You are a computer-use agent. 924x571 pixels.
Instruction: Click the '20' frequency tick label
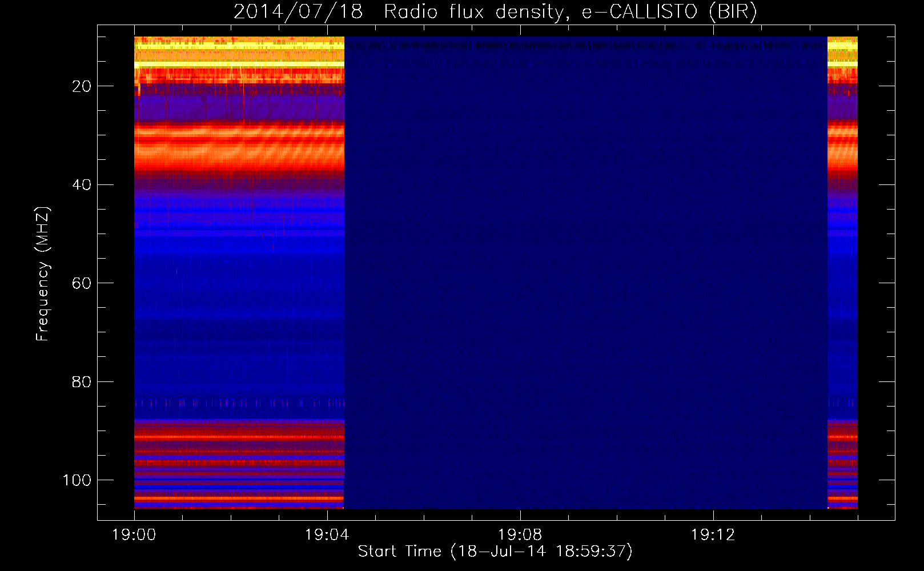tap(82, 86)
